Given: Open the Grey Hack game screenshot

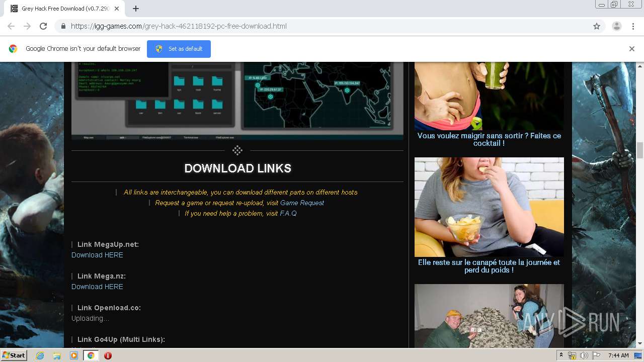Looking at the screenshot, I should pyautogui.click(x=237, y=101).
